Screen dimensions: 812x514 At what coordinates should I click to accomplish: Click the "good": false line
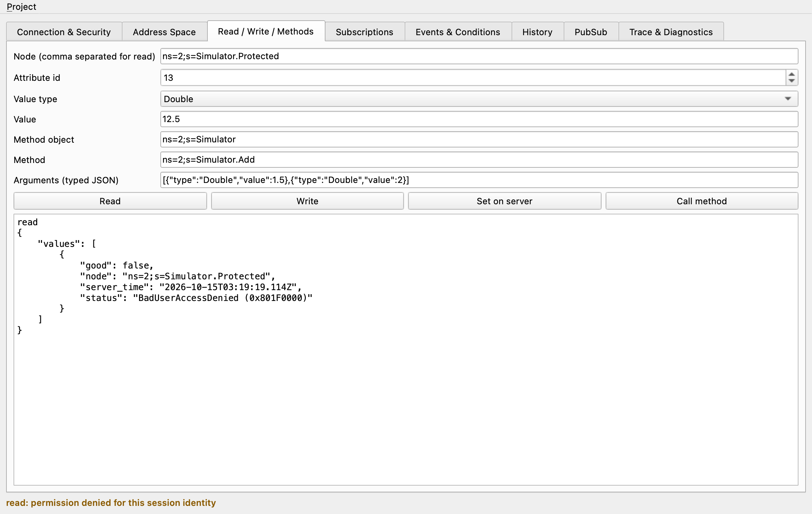point(117,265)
